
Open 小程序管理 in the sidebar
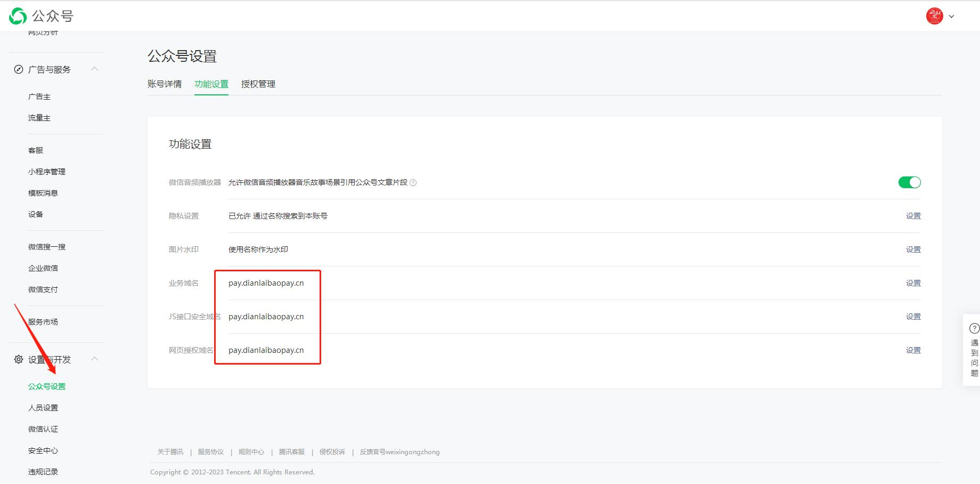tap(47, 172)
